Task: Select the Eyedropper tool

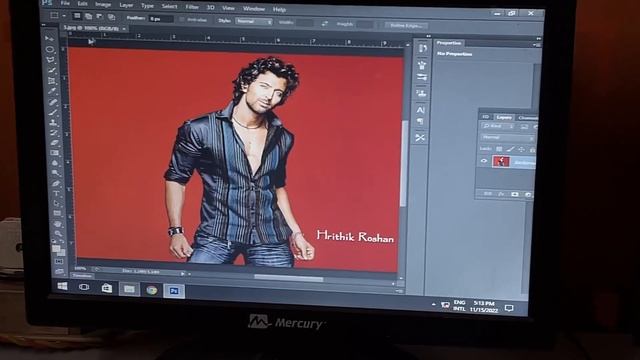Action: click(52, 91)
